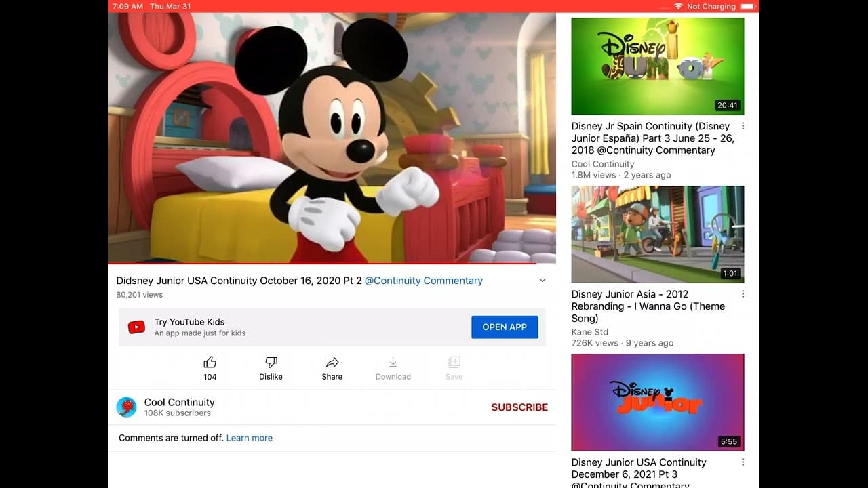Tap '726K views · 9 years ago' text

click(623, 343)
